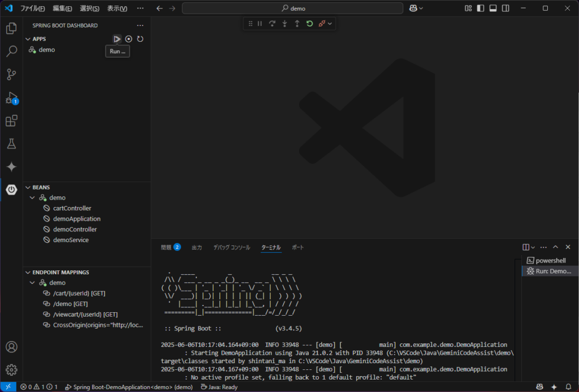Image resolution: width=579 pixels, height=392 pixels.
Task: Toggle the bottom panel visibility
Action: 493,8
